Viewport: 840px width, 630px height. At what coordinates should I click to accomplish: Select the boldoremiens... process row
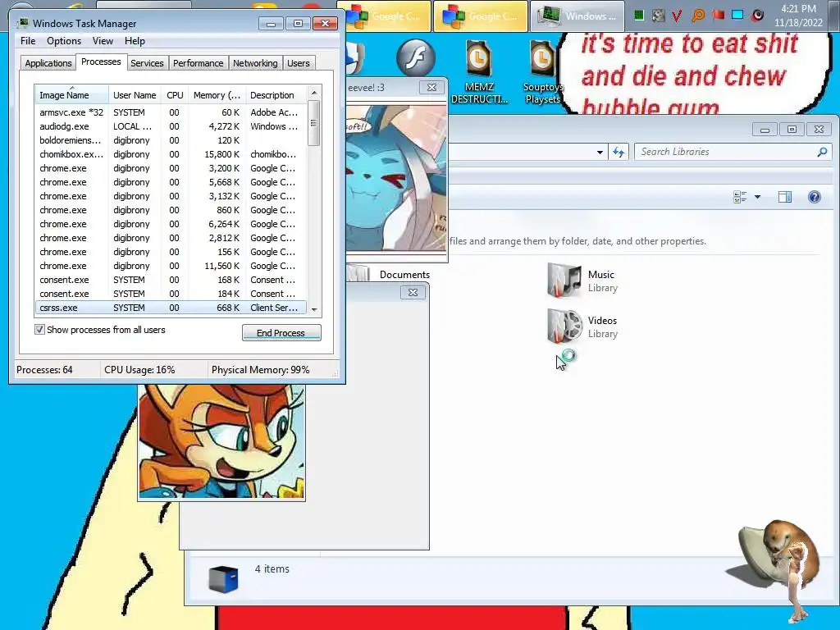171,140
